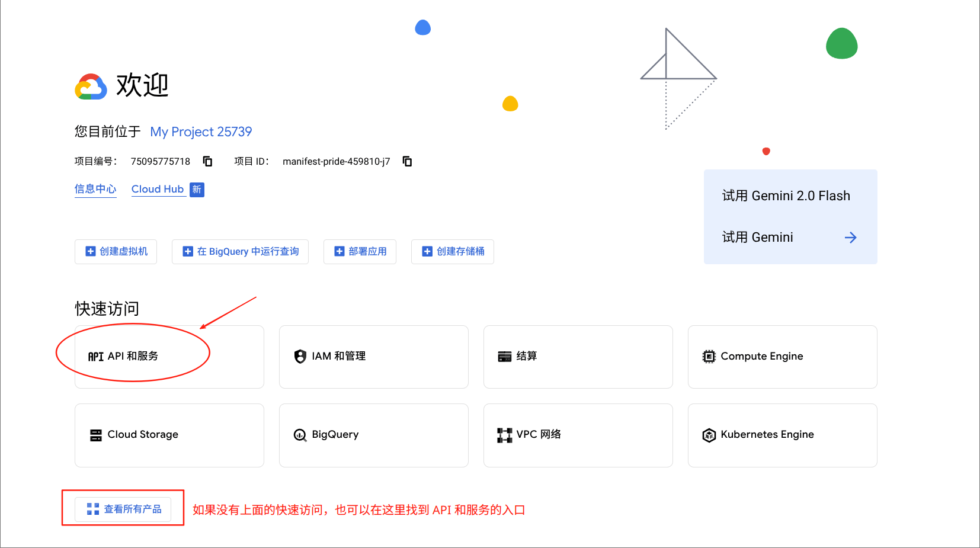Click the plus icon on 创建虚拟机
980x548 pixels.
point(91,251)
